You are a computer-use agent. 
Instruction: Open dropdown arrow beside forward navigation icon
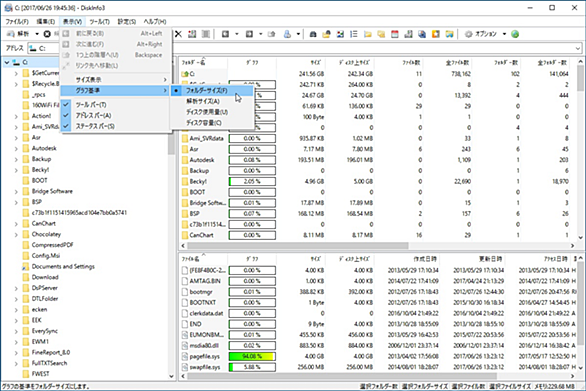[260, 34]
